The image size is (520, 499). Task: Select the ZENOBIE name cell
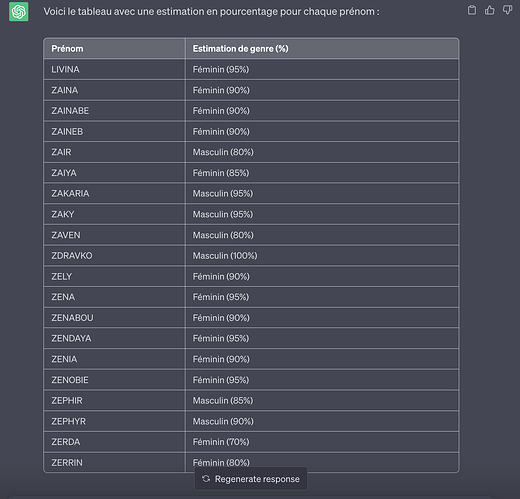(114, 380)
